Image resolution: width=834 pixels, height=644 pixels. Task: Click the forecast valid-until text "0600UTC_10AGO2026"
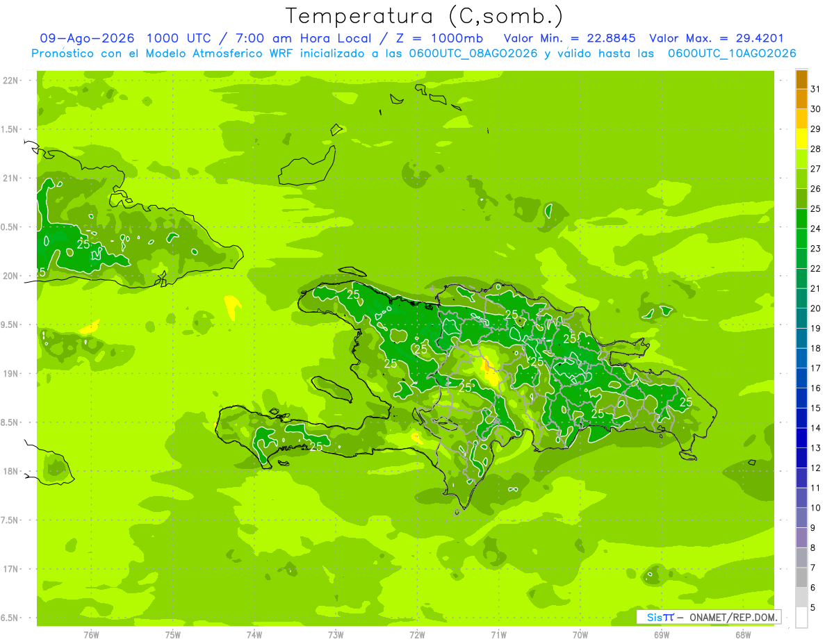(x=732, y=53)
